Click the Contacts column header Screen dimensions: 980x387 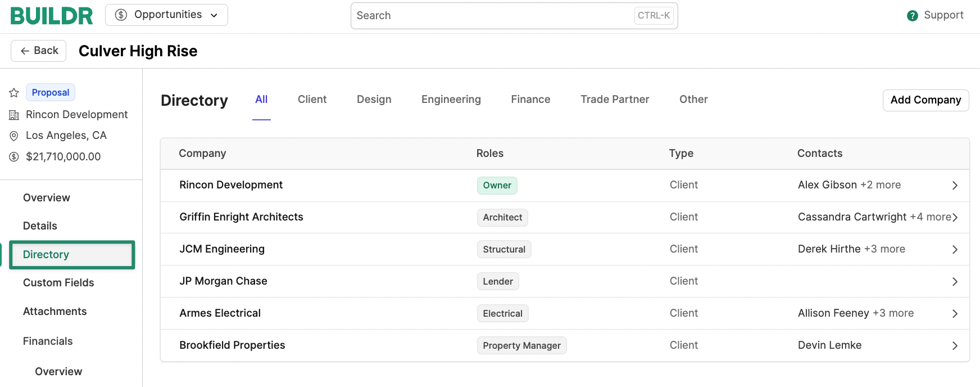pyautogui.click(x=820, y=154)
